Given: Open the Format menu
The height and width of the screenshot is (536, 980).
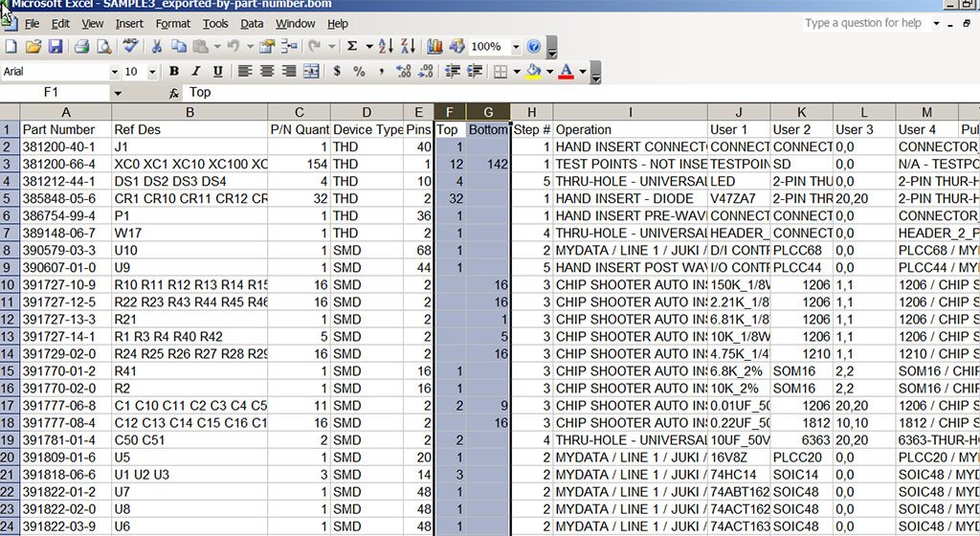Looking at the screenshot, I should [173, 24].
